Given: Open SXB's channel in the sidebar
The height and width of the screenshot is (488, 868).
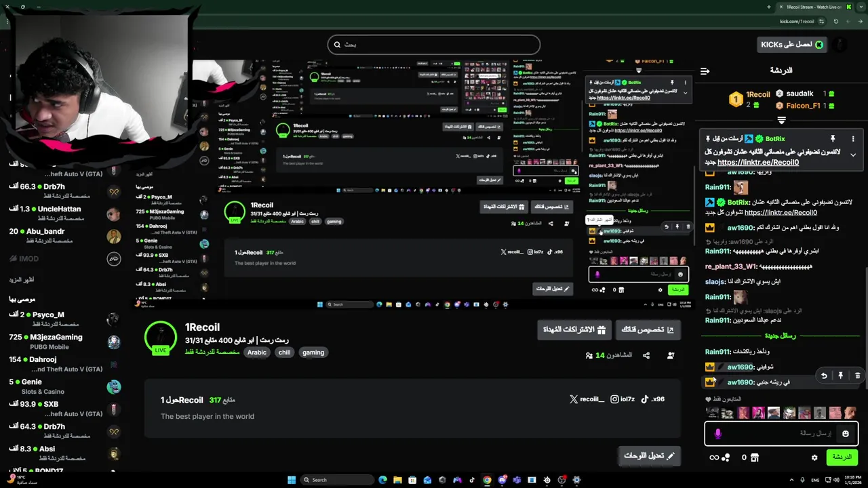Looking at the screenshot, I should [64, 409].
